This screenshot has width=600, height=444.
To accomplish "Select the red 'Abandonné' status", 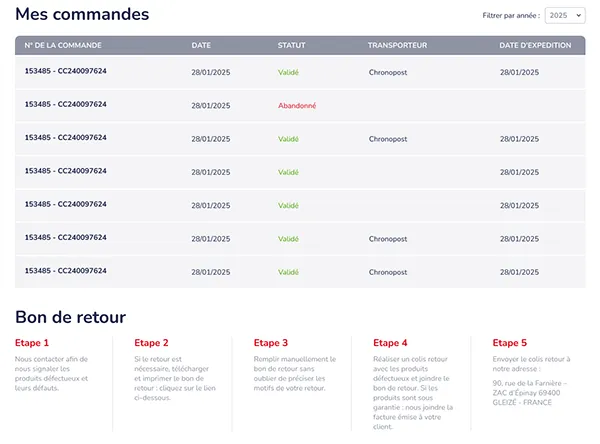I will 297,106.
